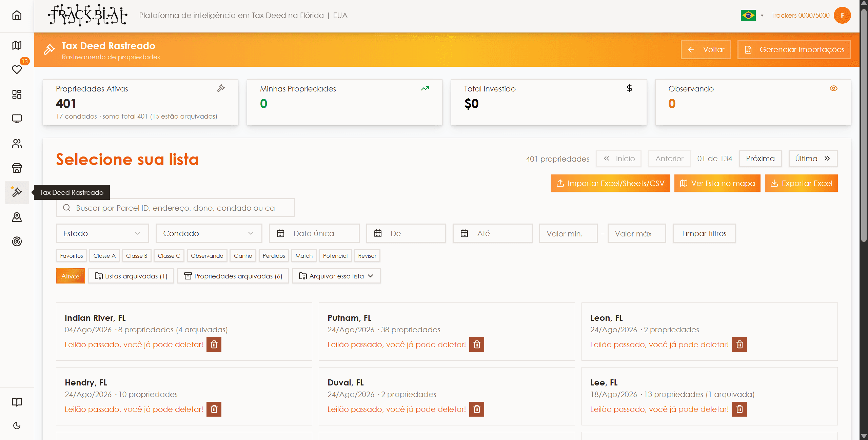Delete the Leon, FL list
Viewport: 868px width, 440px height.
coord(739,344)
